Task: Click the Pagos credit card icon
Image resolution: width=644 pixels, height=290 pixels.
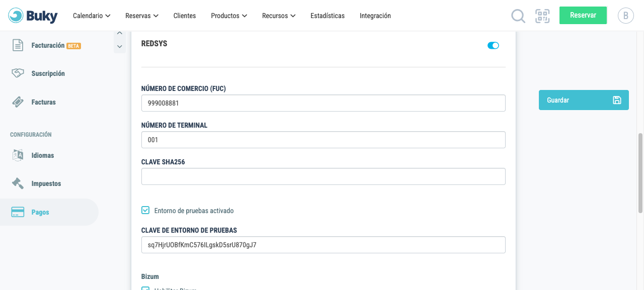Action: coord(18,212)
